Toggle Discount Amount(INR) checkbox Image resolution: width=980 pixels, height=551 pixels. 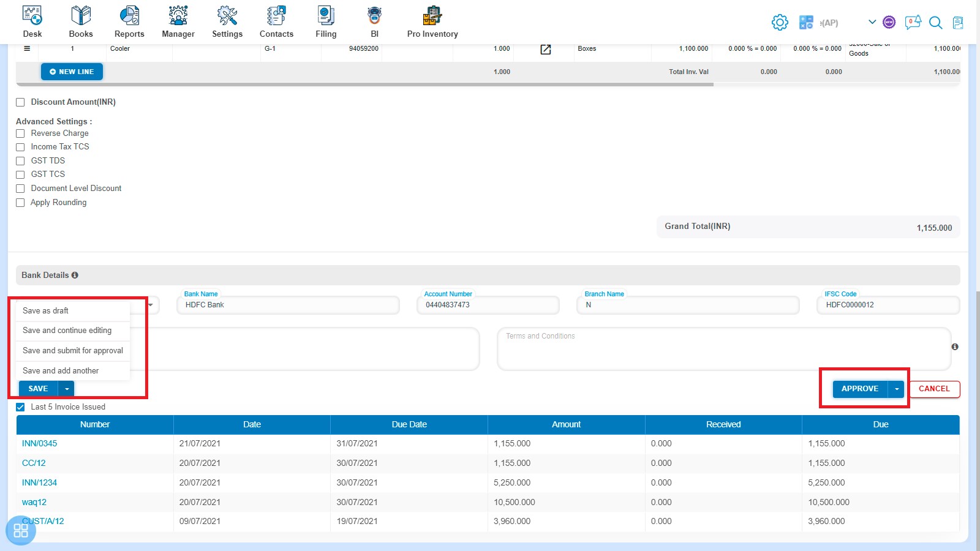(20, 102)
